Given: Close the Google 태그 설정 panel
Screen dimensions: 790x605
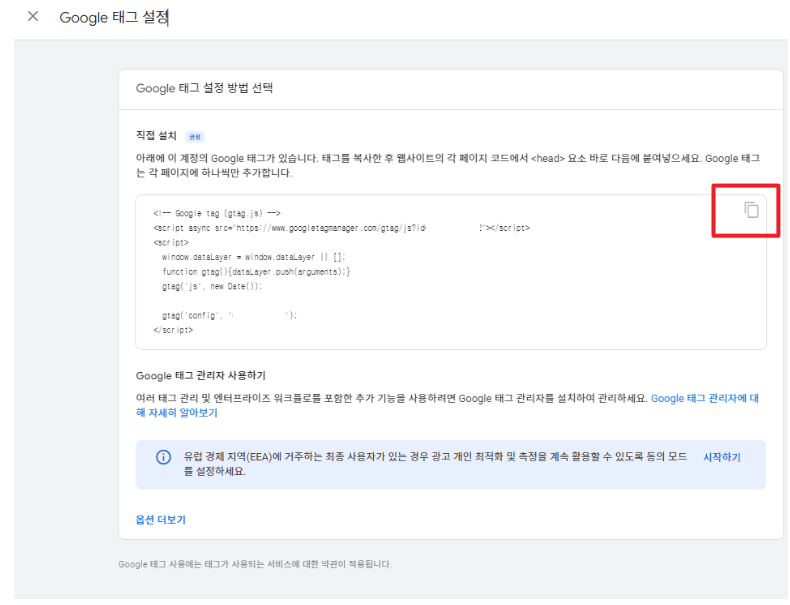Looking at the screenshot, I should 33,17.
